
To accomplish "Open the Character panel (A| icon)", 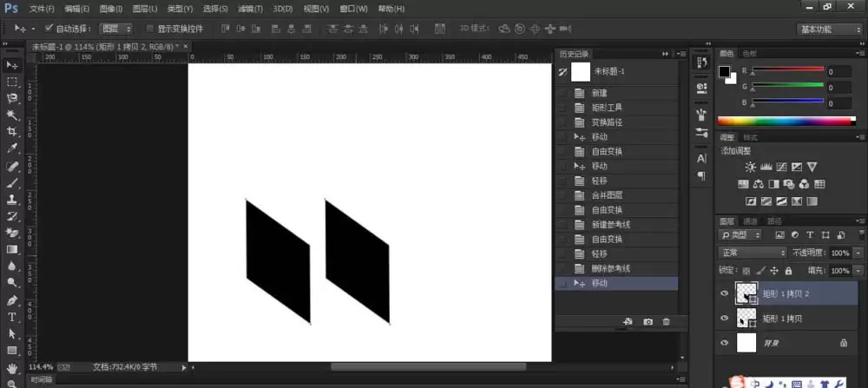I will point(701,159).
